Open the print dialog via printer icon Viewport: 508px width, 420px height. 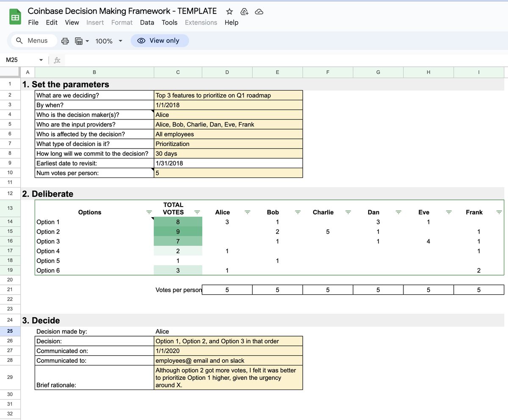click(x=64, y=40)
